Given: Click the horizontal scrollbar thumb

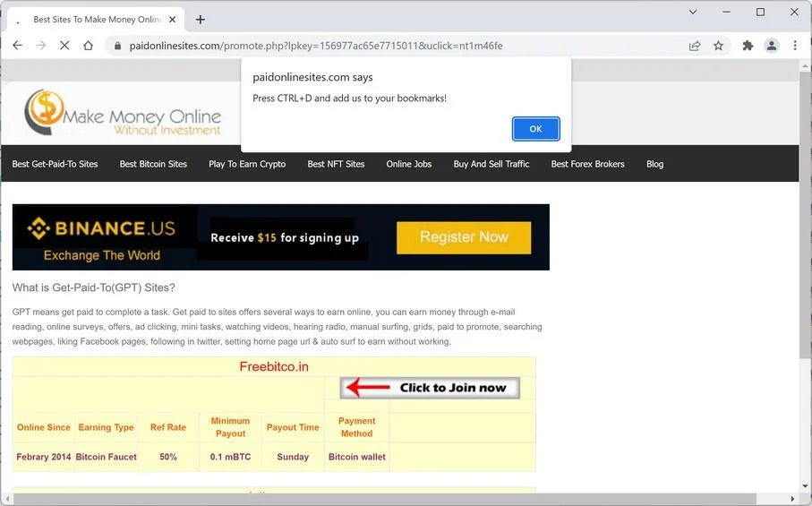Looking at the screenshot, I should click(385, 499).
